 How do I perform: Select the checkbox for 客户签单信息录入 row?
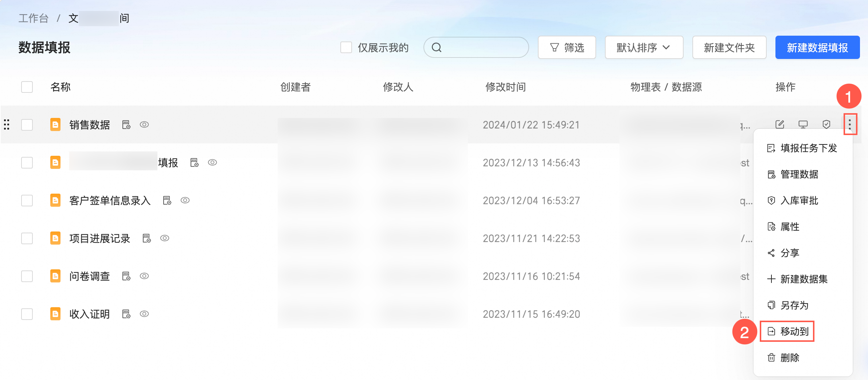click(27, 201)
